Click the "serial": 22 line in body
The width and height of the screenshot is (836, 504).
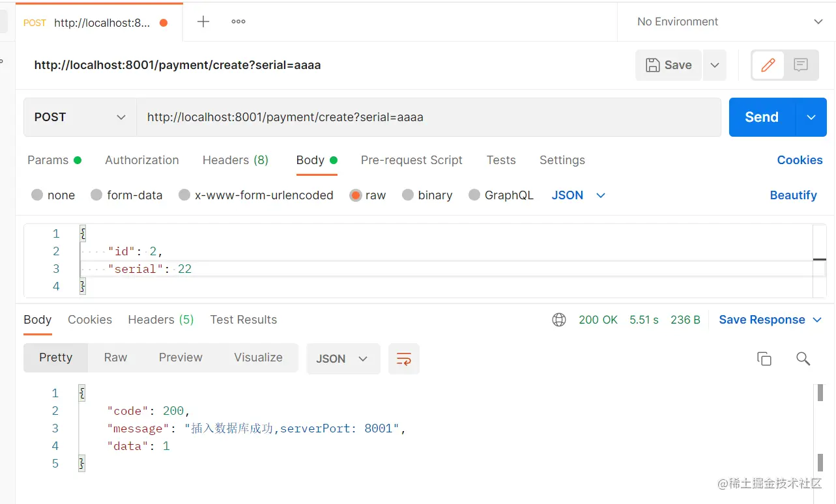[x=150, y=269]
